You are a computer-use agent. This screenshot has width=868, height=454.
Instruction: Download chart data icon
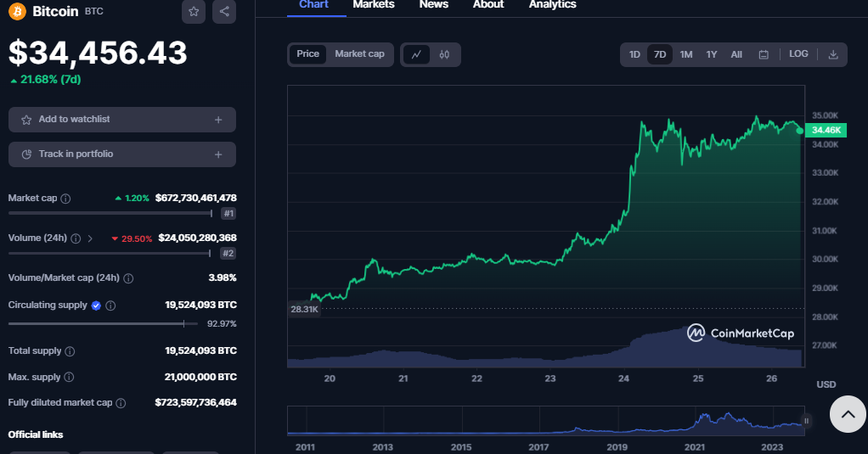click(832, 54)
